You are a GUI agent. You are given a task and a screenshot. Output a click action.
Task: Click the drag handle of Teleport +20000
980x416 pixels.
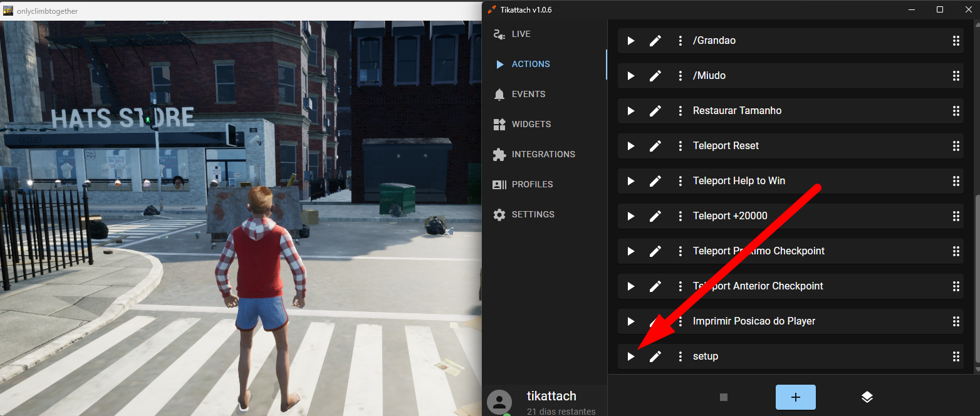click(956, 216)
